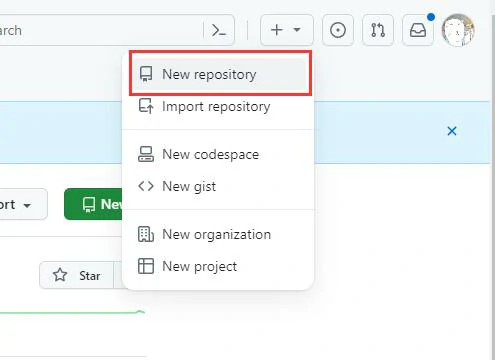Dismiss the blue banner with X
The image size is (495, 360).
pyautogui.click(x=452, y=131)
